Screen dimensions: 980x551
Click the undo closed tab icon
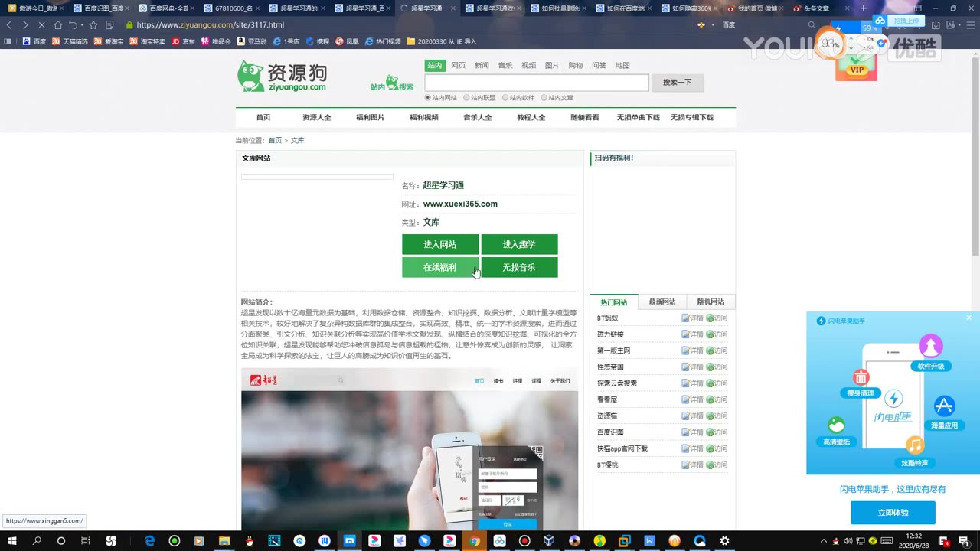tap(73, 24)
